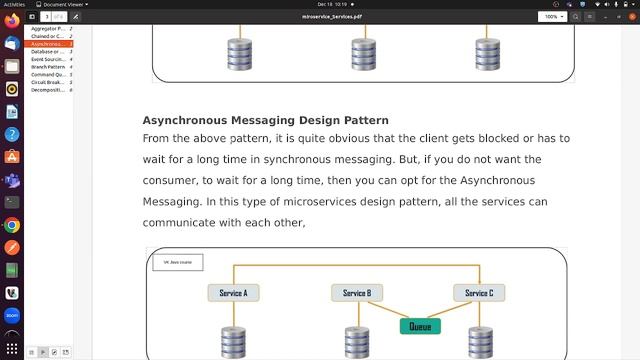
Task: Open Ubuntu Software from the dock
Action: point(12,157)
